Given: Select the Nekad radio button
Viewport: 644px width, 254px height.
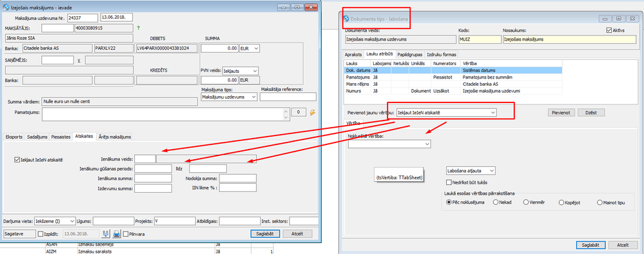Looking at the screenshot, I should [496, 202].
